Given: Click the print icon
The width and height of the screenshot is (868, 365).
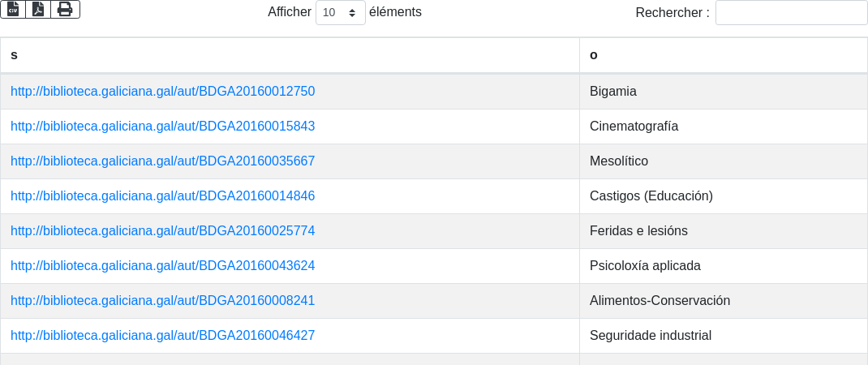Looking at the screenshot, I should click(65, 9).
